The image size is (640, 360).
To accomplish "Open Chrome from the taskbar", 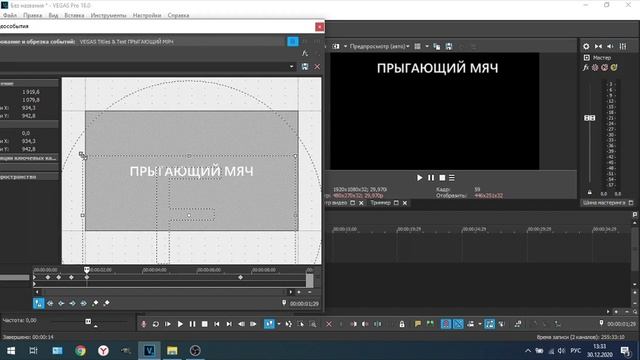I will click(80, 351).
